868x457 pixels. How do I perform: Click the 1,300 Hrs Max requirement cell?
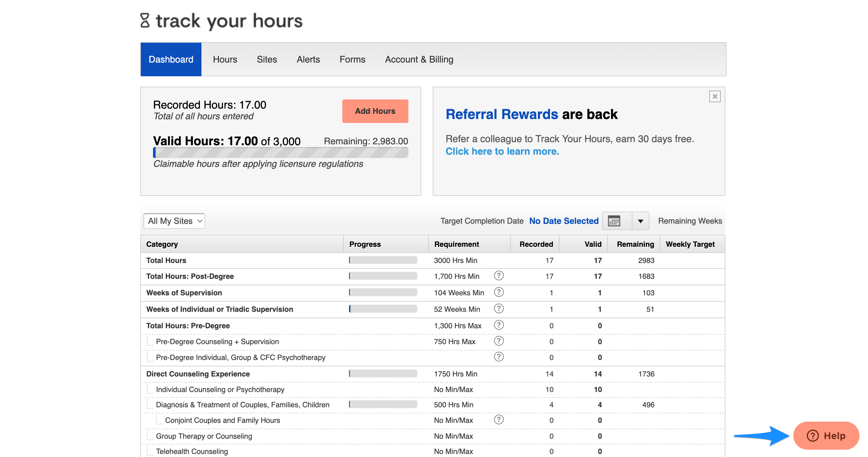[x=457, y=326]
